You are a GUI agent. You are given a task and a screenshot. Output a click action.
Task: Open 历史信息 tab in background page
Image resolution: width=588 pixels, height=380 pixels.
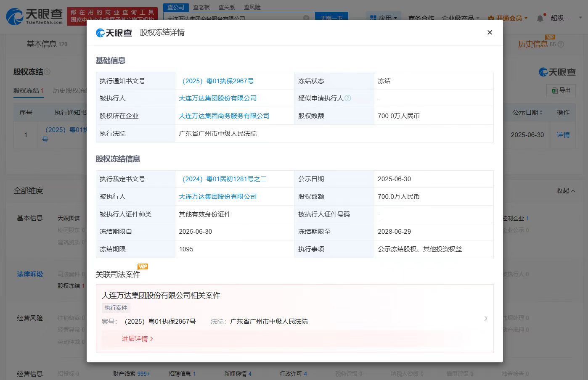pyautogui.click(x=533, y=44)
